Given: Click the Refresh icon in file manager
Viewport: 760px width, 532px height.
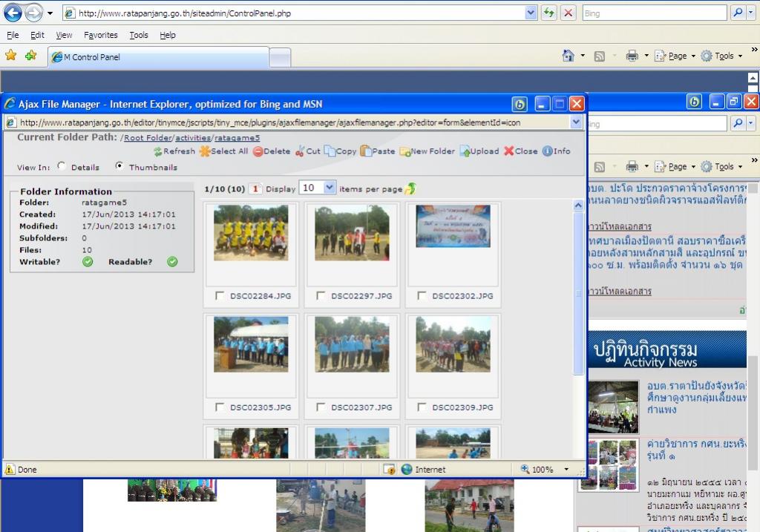Looking at the screenshot, I should (x=174, y=151).
